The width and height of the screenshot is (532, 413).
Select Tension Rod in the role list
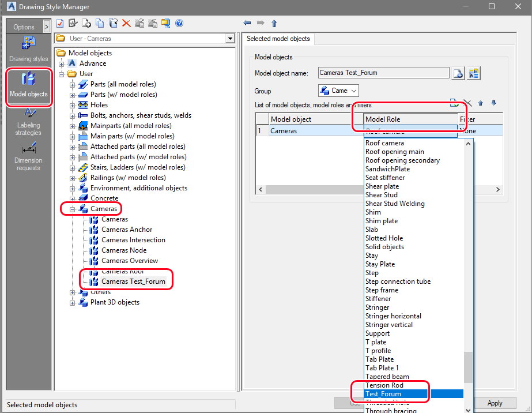click(x=414, y=385)
